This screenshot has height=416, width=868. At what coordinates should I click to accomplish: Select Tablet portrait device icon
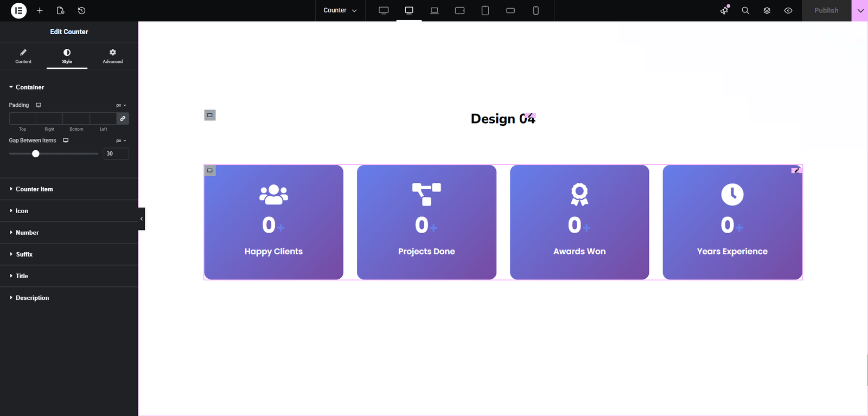pyautogui.click(x=485, y=10)
